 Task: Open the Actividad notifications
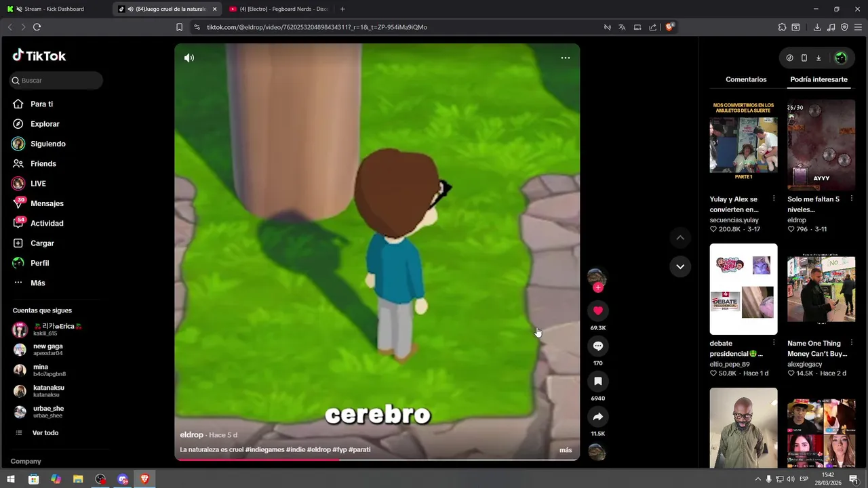click(x=47, y=223)
